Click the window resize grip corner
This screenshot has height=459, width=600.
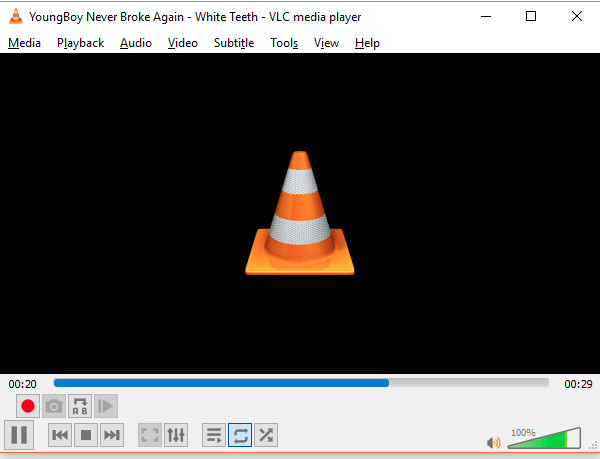(593, 446)
